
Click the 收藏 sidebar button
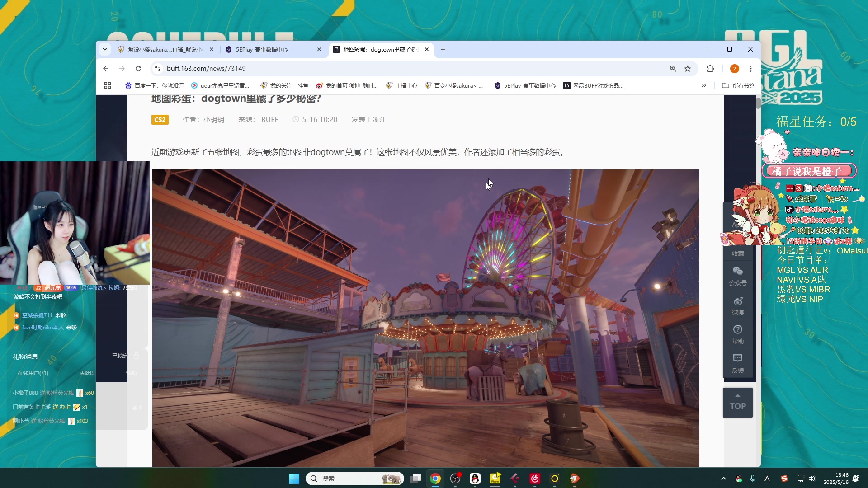[x=737, y=253]
